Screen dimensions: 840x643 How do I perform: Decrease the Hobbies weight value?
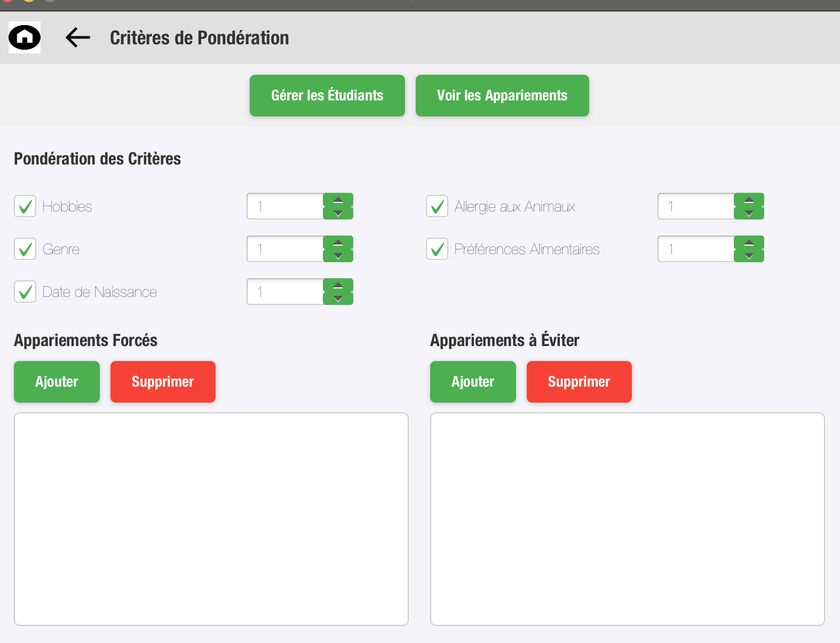click(338, 213)
